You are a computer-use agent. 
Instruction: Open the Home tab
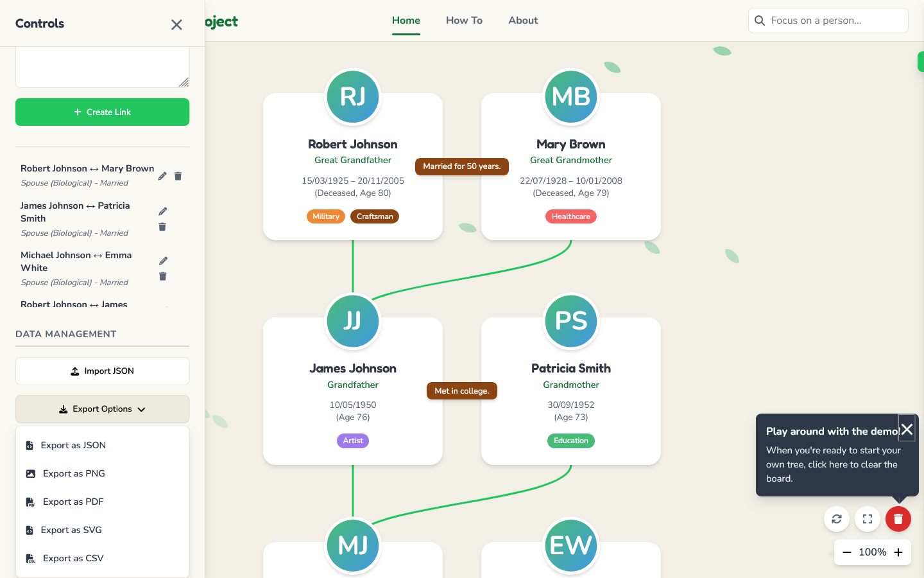(x=406, y=21)
